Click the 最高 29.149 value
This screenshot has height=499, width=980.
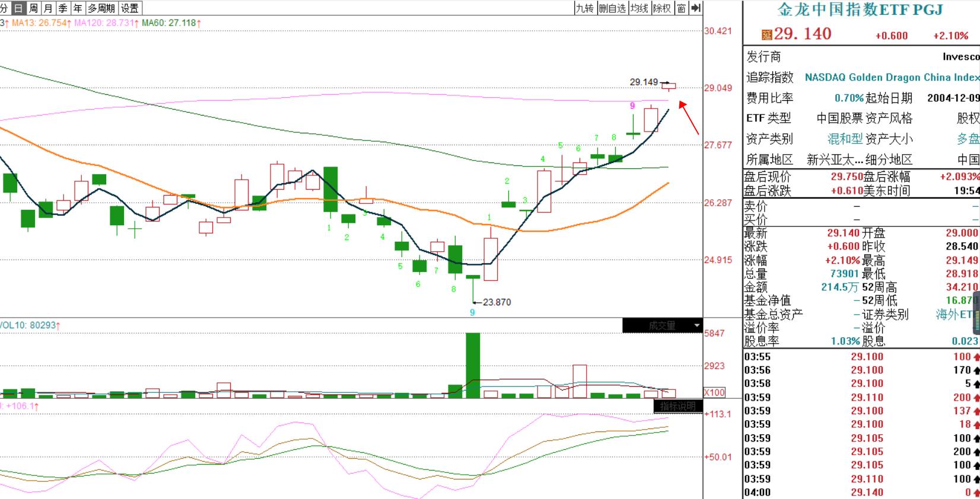pos(962,260)
